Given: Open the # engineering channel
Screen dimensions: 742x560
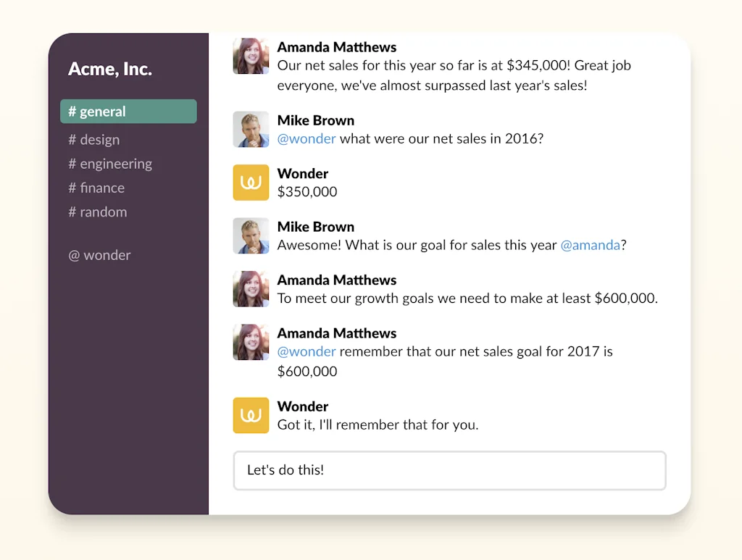Looking at the screenshot, I should [x=110, y=164].
